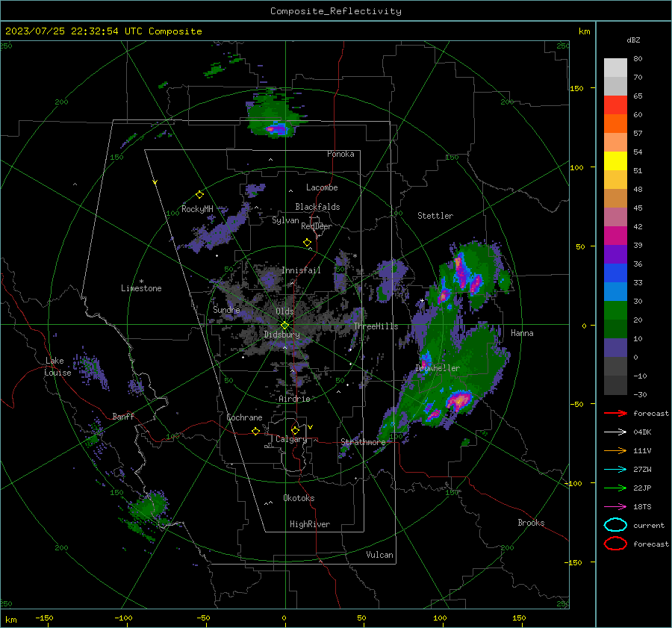Viewport: 672px width, 628px height.
Task: Click the Strathmore label on map
Action: click(363, 442)
